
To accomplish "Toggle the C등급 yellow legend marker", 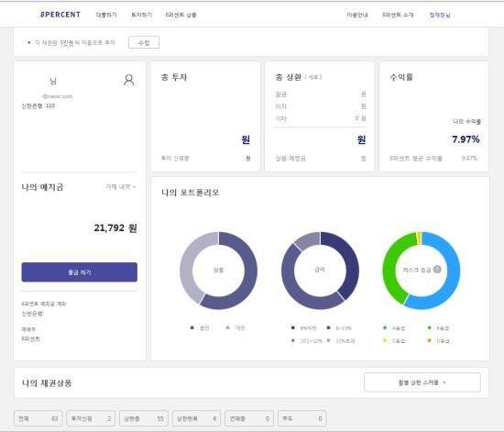I will (385, 340).
